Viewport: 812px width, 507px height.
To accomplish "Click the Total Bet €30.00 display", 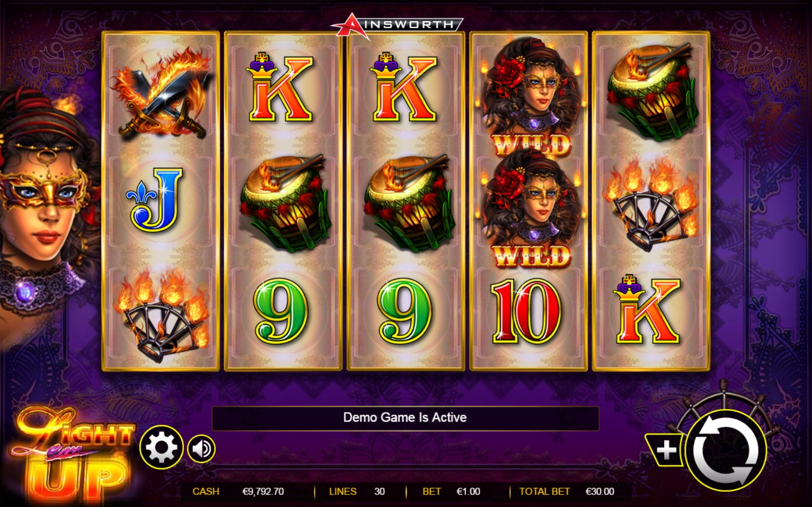I will 600,492.
